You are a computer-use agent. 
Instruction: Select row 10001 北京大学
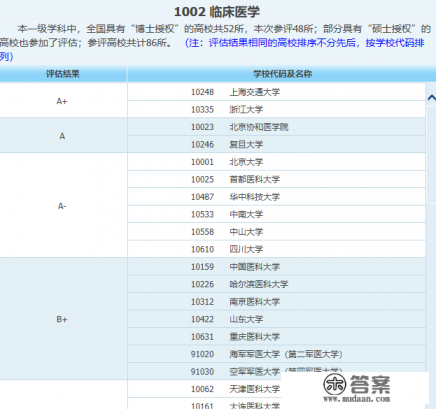276,162
